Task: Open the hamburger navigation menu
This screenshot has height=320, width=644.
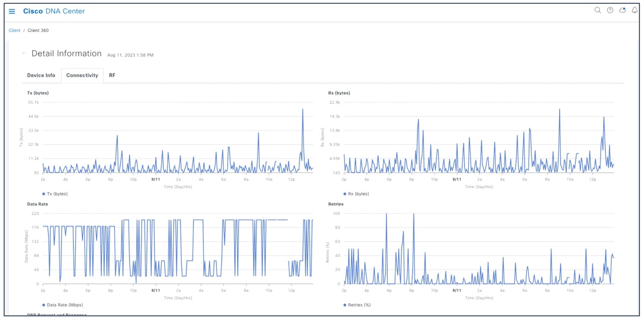Action: coord(12,11)
